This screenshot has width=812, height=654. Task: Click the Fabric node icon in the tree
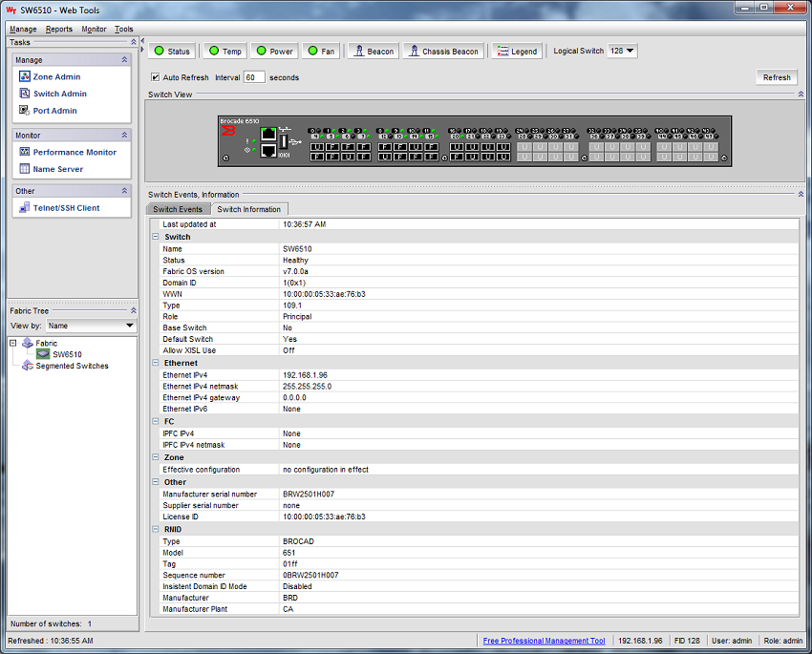click(x=28, y=343)
